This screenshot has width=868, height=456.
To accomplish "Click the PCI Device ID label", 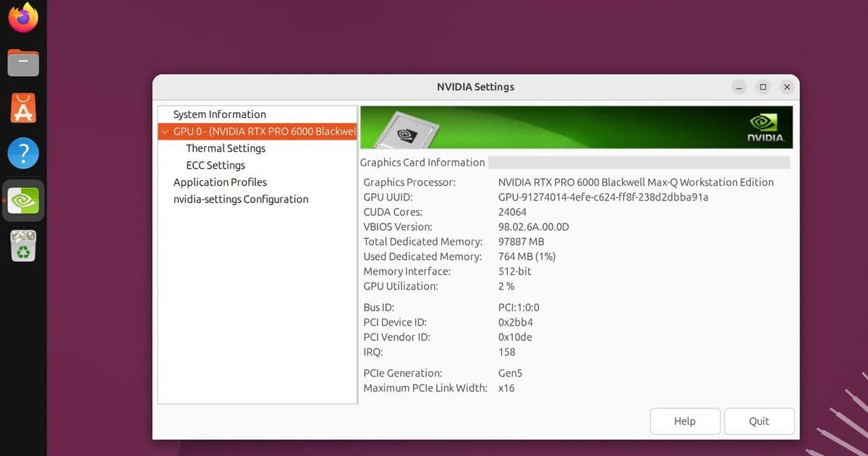I will tap(395, 322).
